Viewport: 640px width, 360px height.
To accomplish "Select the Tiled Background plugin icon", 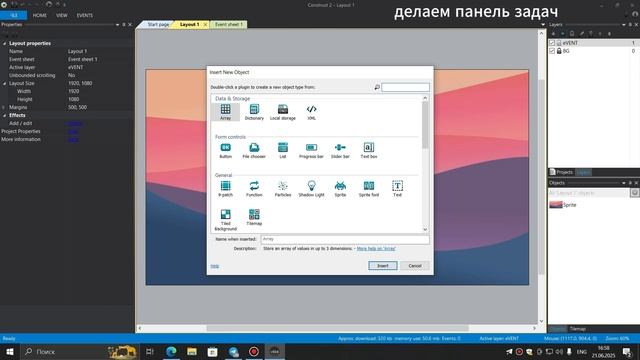I will pyautogui.click(x=225, y=215).
